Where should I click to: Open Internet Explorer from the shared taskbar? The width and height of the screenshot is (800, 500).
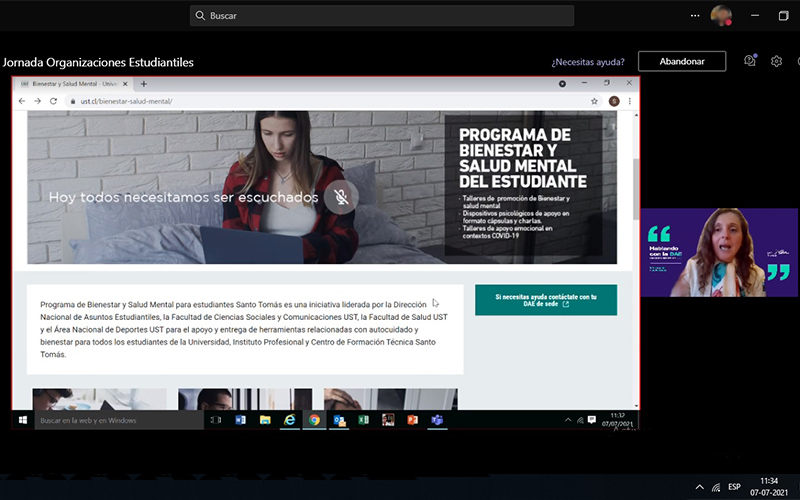tap(290, 420)
